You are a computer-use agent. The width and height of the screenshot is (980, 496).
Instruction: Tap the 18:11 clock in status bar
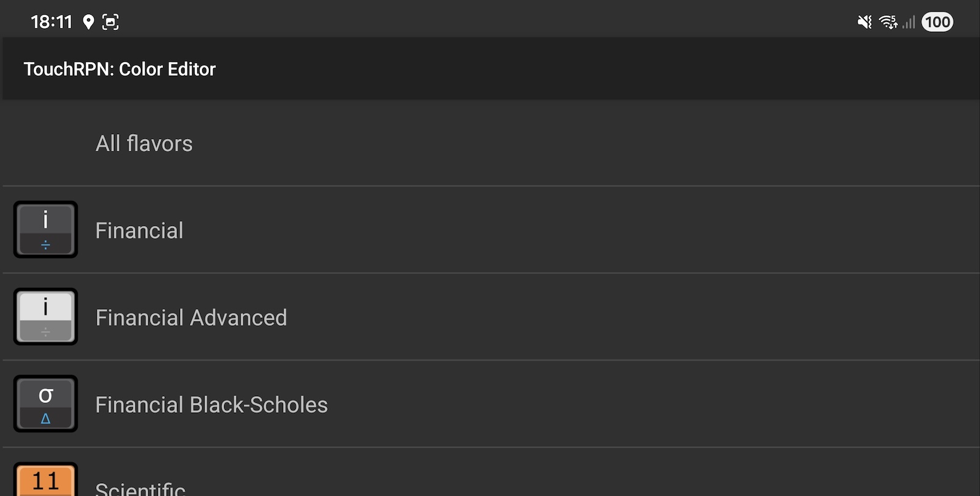click(x=51, y=23)
